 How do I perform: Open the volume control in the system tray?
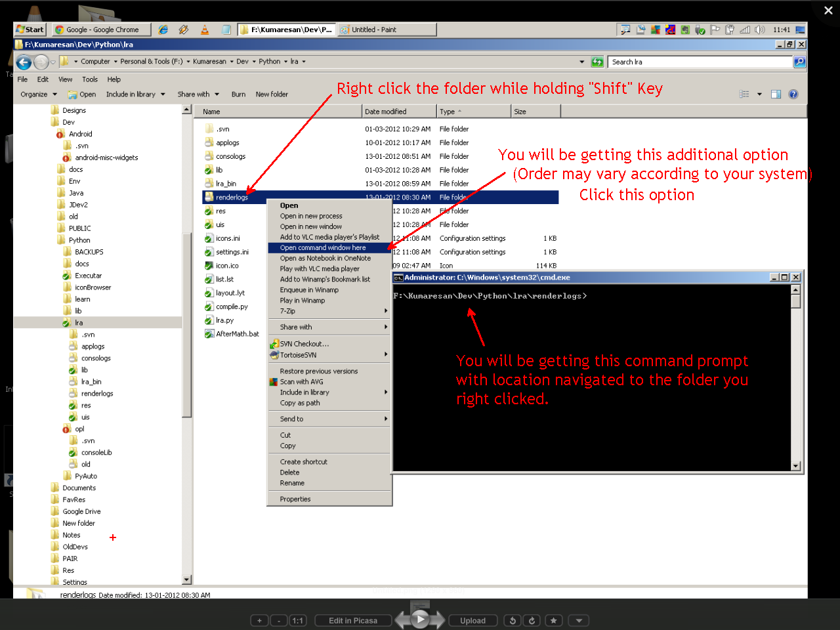pyautogui.click(x=760, y=30)
